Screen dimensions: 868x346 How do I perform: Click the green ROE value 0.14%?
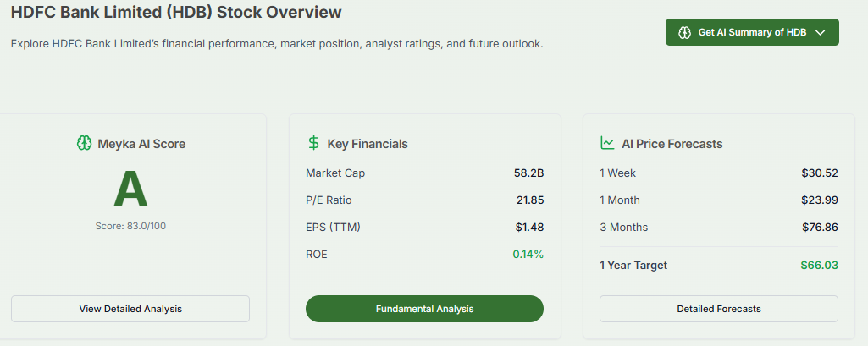click(x=528, y=254)
